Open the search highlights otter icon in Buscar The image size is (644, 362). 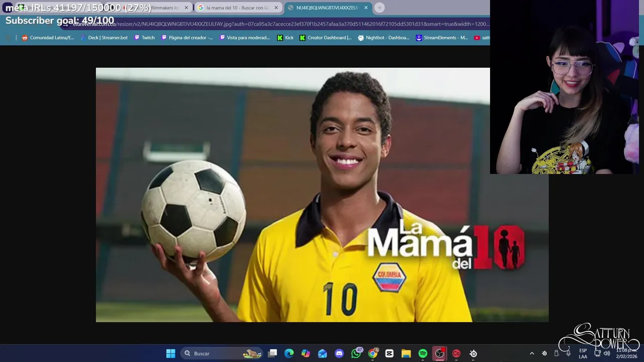click(252, 353)
